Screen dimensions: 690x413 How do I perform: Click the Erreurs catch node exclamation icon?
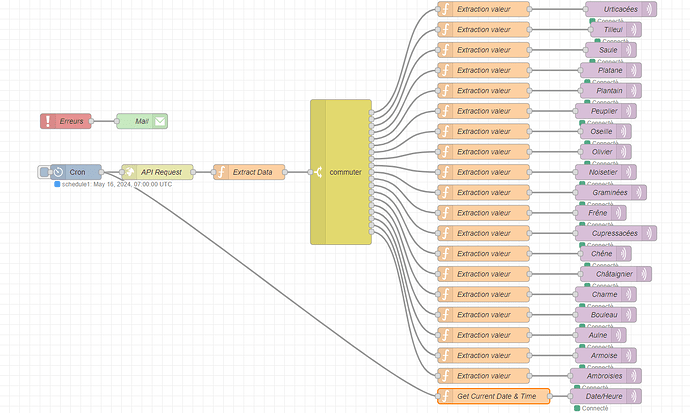click(48, 121)
